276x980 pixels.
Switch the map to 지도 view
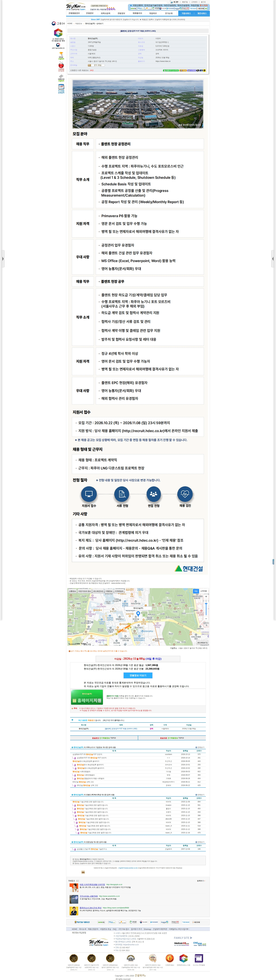click(x=196, y=591)
